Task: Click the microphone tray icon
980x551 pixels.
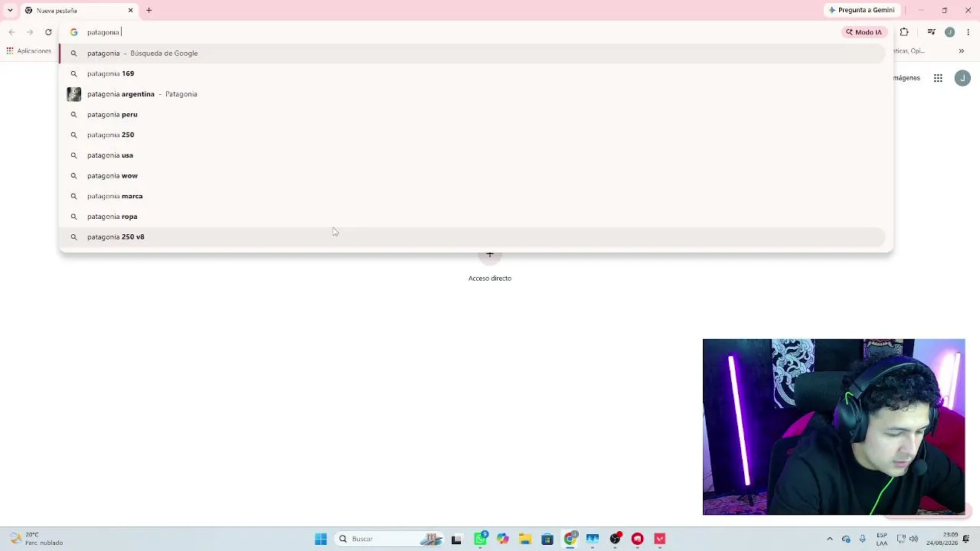Action: (862, 539)
